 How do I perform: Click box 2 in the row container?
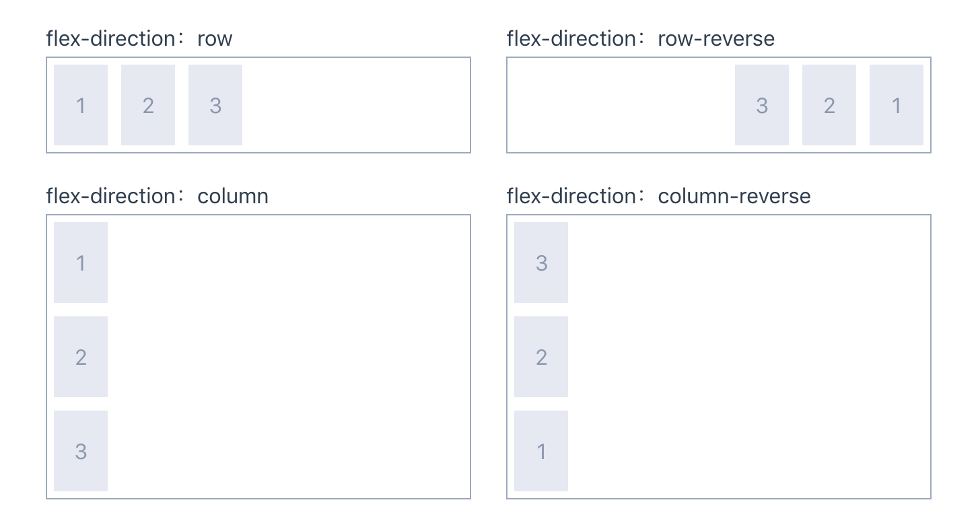pyautogui.click(x=148, y=105)
